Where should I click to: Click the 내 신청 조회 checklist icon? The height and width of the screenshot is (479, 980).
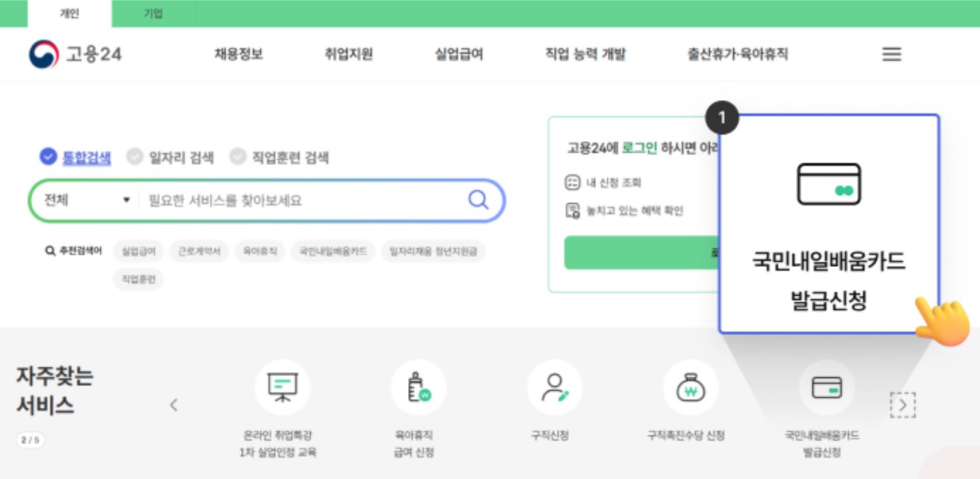click(x=572, y=183)
